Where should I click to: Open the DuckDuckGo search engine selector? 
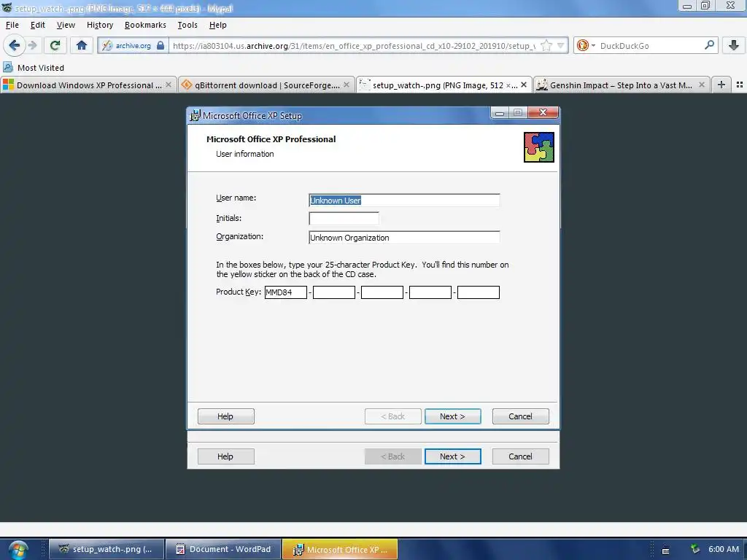586,46
